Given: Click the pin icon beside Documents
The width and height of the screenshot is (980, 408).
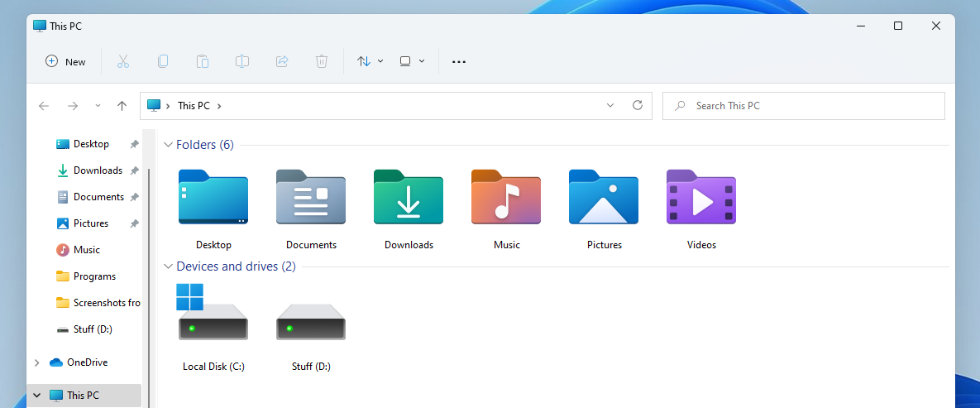Looking at the screenshot, I should (x=134, y=196).
